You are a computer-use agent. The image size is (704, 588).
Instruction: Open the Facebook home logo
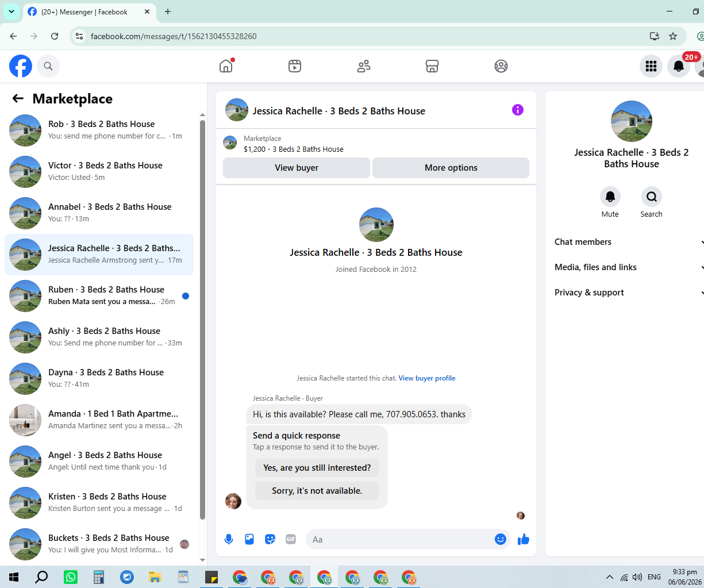coord(21,66)
